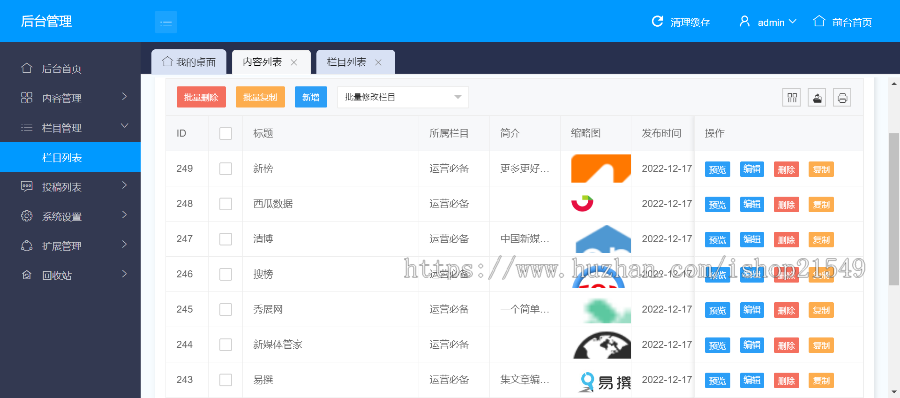Expand the 投稿列表 sidebar menu
The image size is (900, 398).
coord(125,186)
